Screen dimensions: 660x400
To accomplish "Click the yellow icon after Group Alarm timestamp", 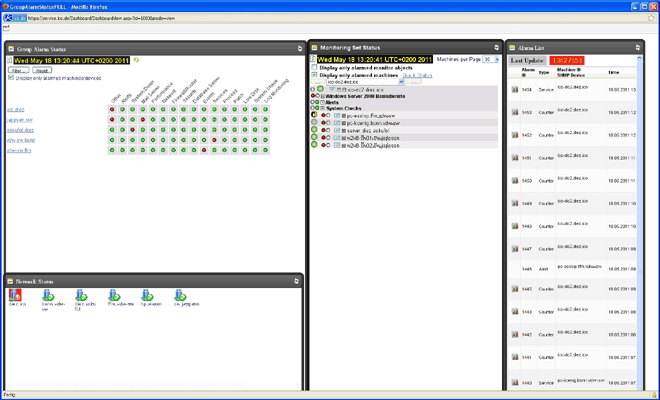I will 136,60.
